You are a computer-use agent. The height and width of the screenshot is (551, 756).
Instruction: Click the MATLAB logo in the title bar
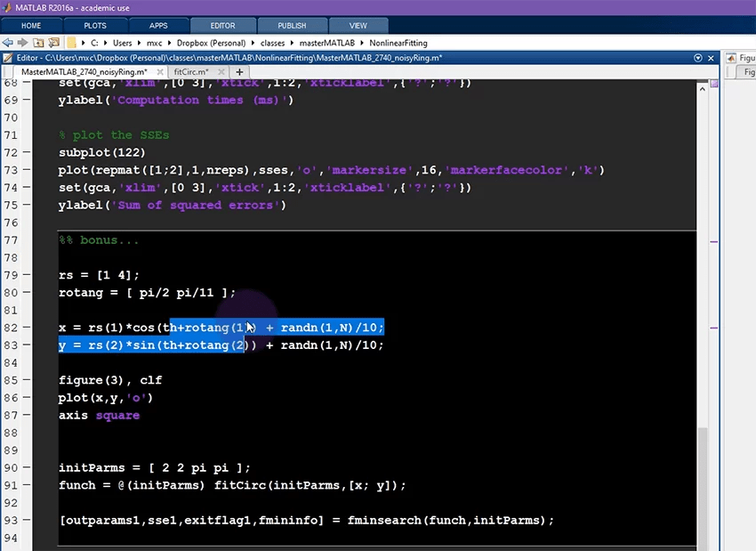pos(6,6)
